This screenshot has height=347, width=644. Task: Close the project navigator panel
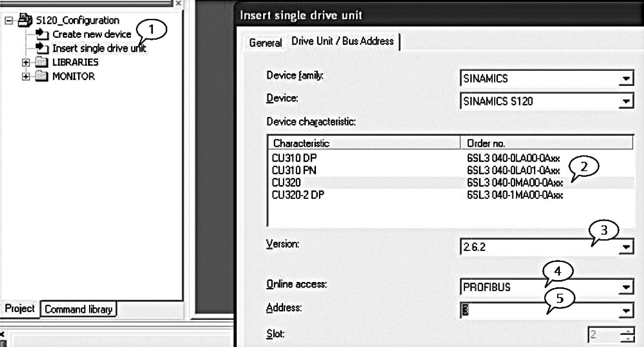pos(178,3)
